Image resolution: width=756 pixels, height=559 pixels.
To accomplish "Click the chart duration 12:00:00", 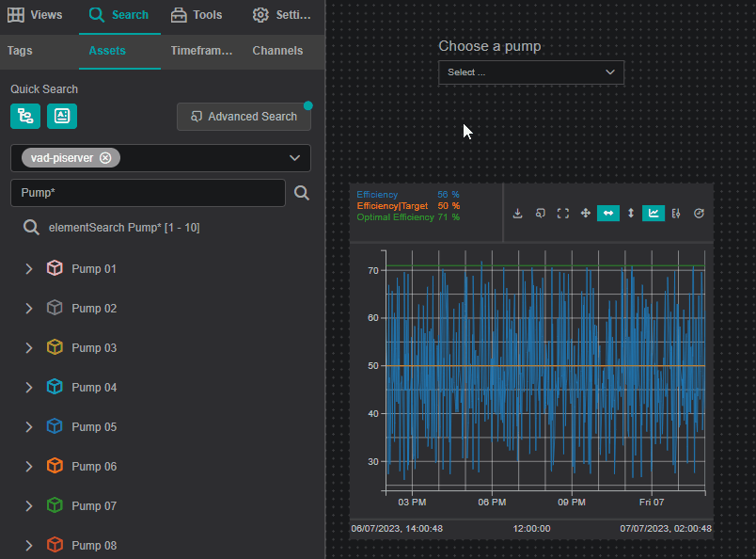I will tap(531, 529).
